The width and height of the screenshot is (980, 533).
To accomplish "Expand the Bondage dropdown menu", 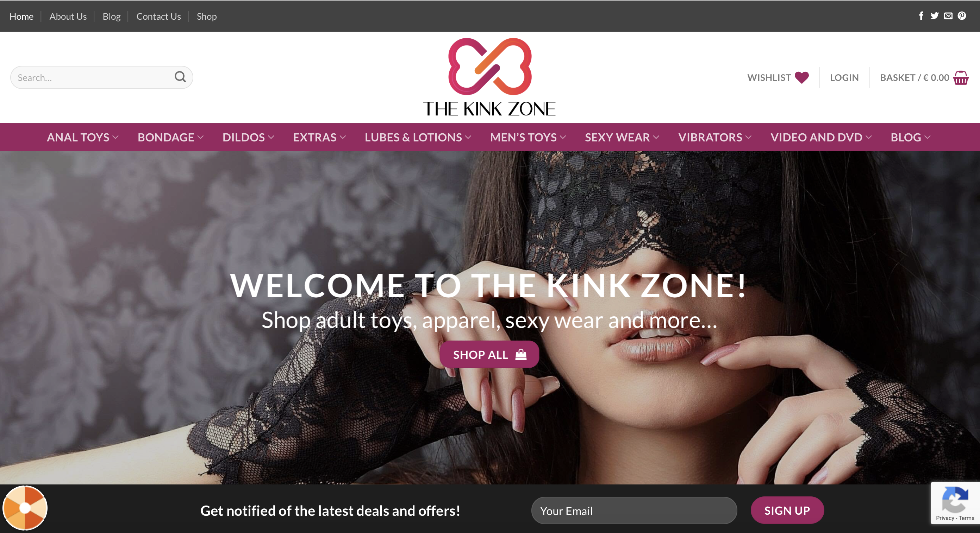I will tap(170, 137).
